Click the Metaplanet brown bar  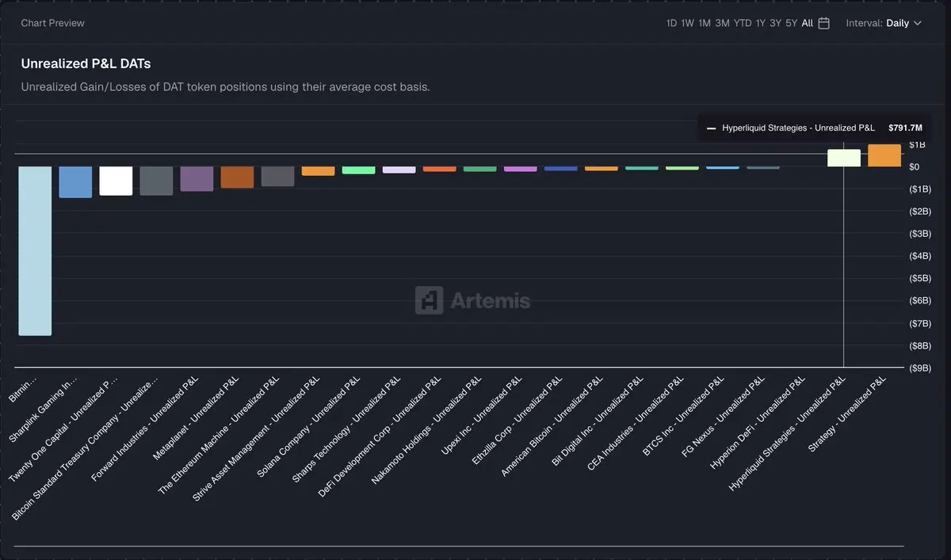coord(237,177)
